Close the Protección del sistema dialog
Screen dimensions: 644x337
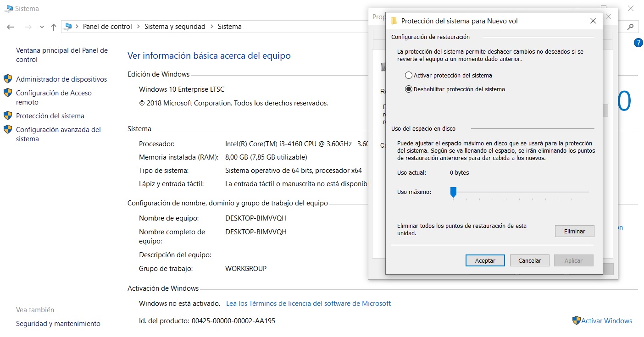(593, 21)
